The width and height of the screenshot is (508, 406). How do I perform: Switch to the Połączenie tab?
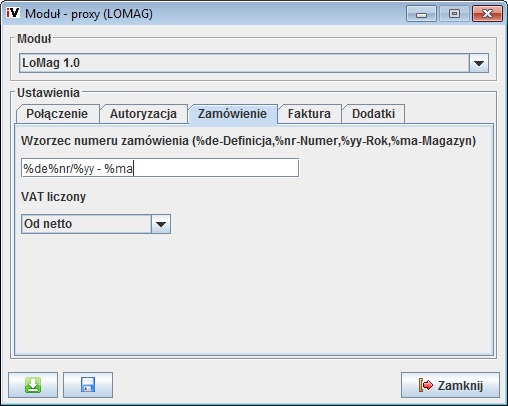[x=57, y=114]
